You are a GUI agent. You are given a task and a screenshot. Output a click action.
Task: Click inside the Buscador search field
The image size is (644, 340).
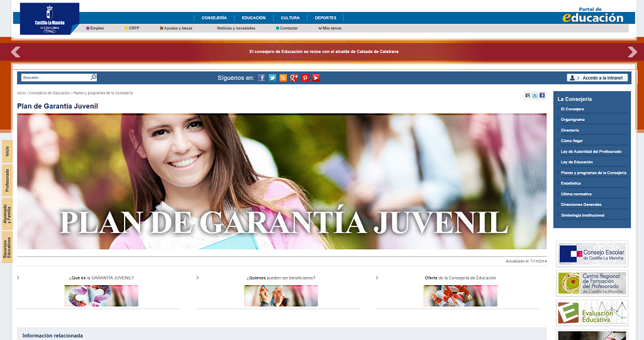(x=55, y=77)
